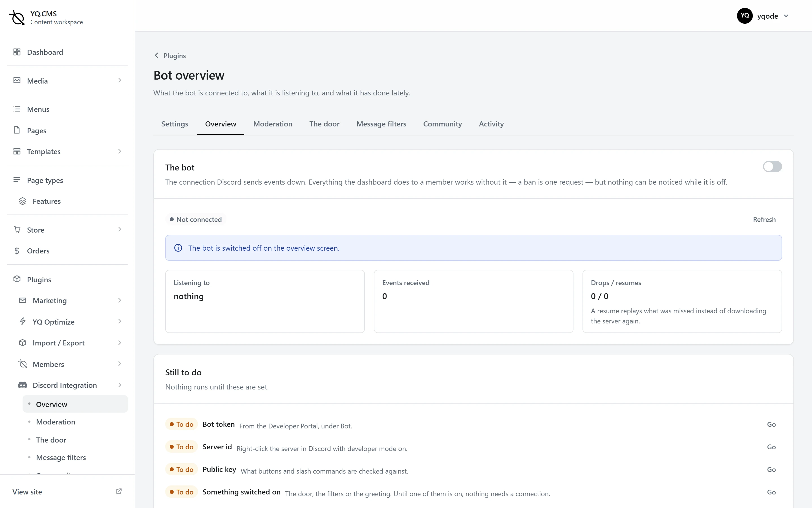
Task: Click the Events received card
Action: [473, 301]
